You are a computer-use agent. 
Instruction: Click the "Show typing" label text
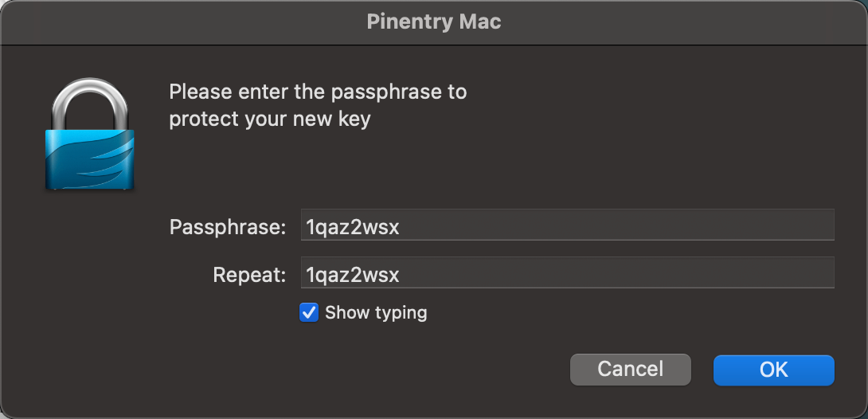[376, 312]
